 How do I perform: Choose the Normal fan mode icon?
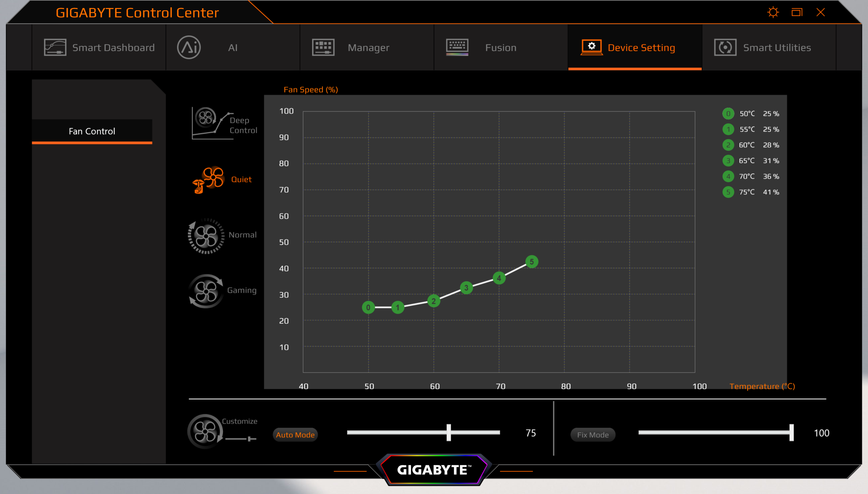pyautogui.click(x=206, y=236)
